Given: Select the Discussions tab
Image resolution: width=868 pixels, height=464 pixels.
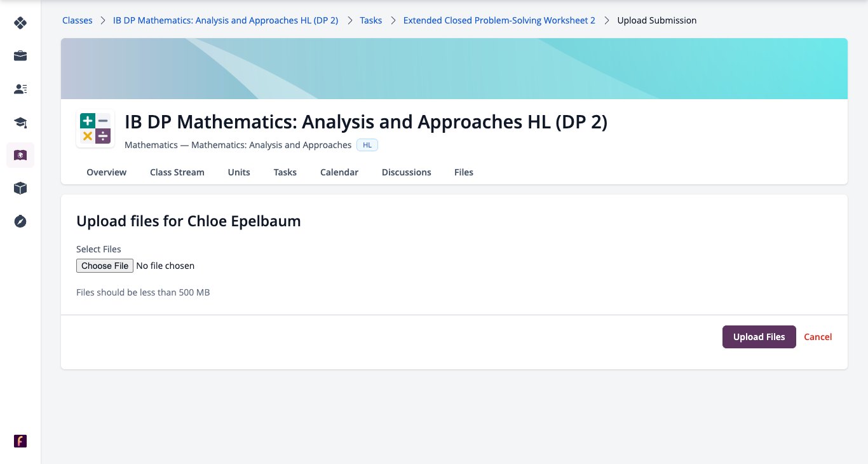Looking at the screenshot, I should (407, 172).
